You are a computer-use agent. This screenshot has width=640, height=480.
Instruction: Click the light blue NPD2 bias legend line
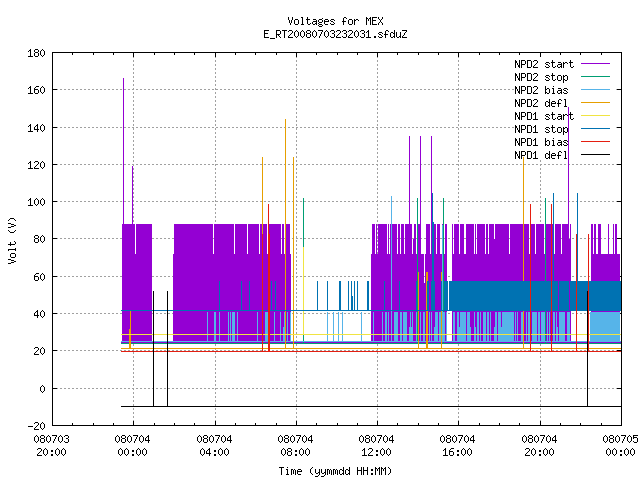[595, 90]
